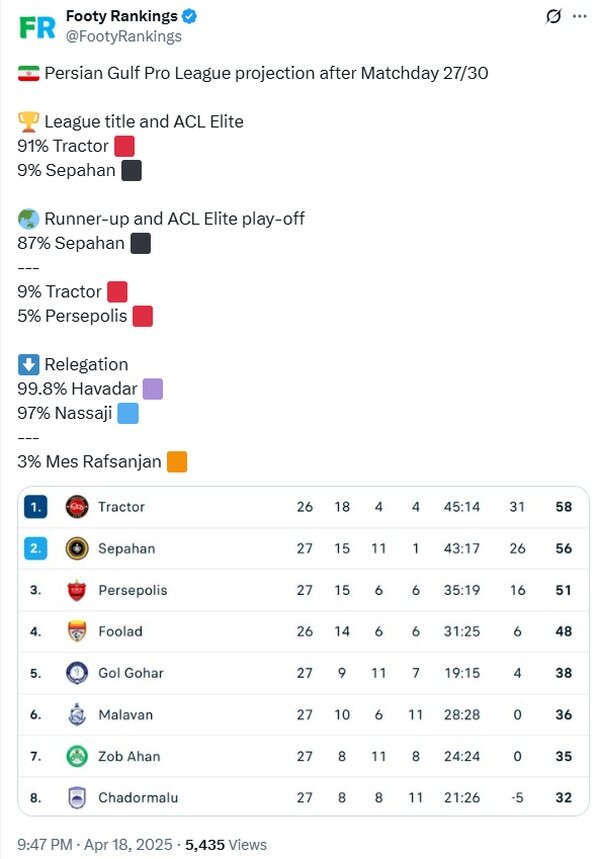
Task: Click the Chadormalu club crest
Action: (77, 798)
